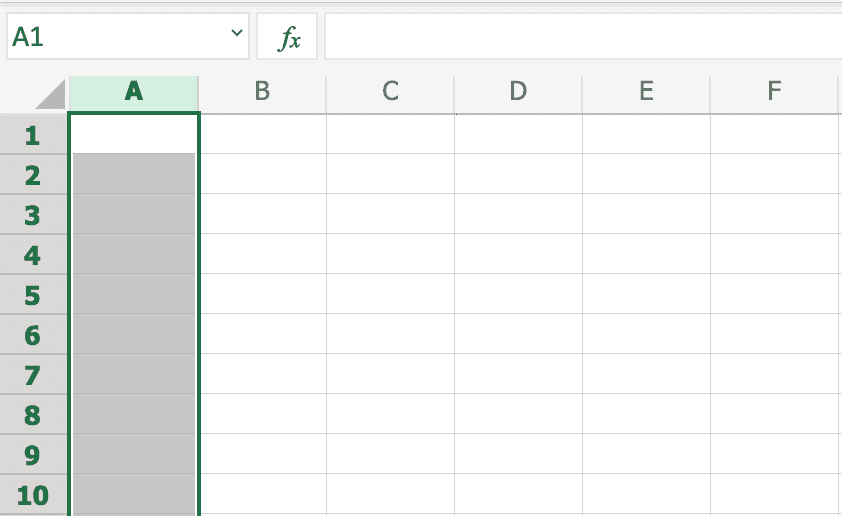842x516 pixels.
Task: Select row 3 header
Action: click(33, 215)
